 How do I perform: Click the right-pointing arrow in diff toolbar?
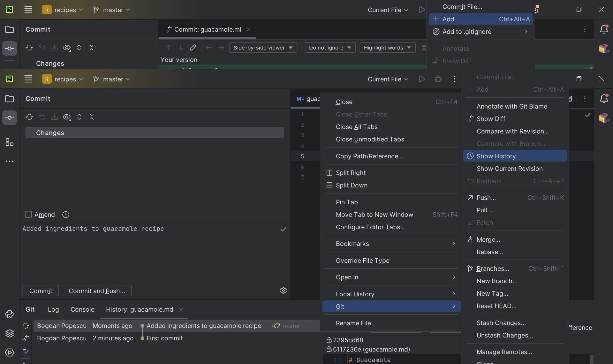tap(221, 48)
